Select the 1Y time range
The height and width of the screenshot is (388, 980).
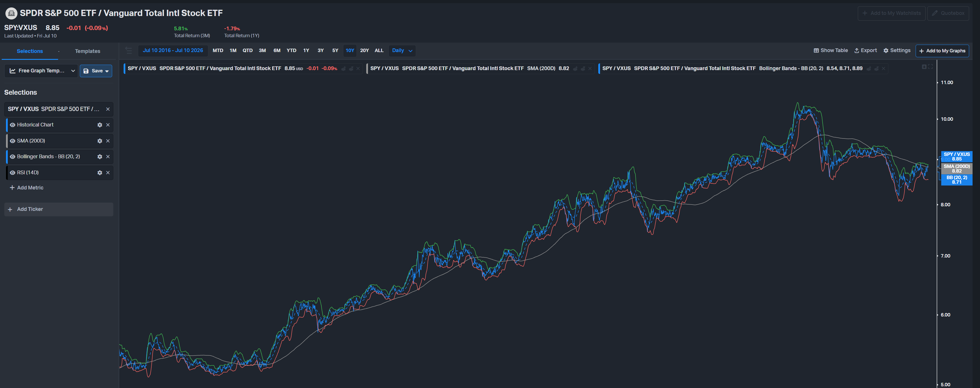[306, 51]
